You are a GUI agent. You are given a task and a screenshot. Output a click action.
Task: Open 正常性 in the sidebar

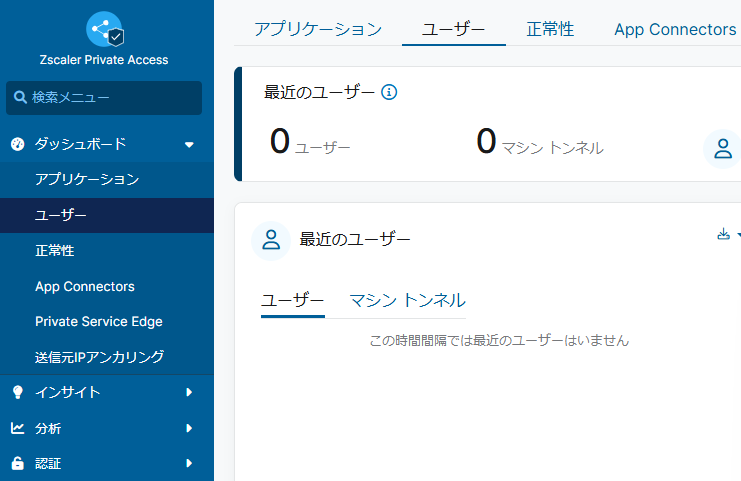(107, 250)
